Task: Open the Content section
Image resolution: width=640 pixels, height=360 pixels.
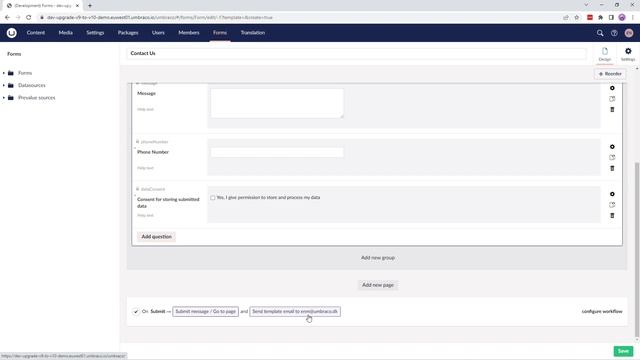Action: coord(36,33)
